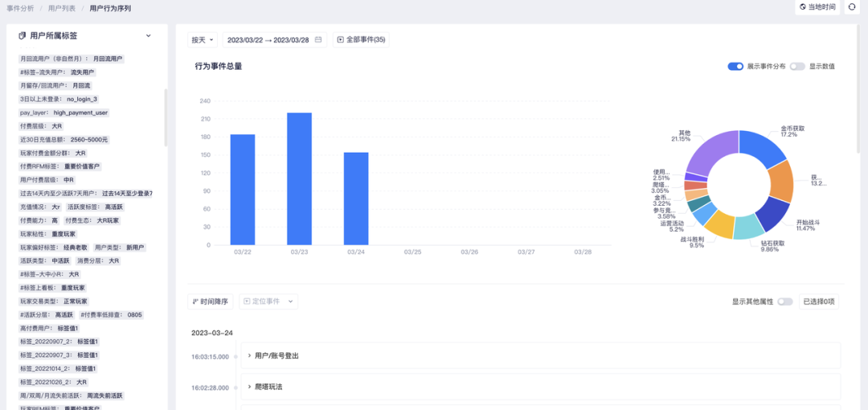Click the 03/23 bar in chart
The height and width of the screenshot is (410, 868).
tap(299, 179)
